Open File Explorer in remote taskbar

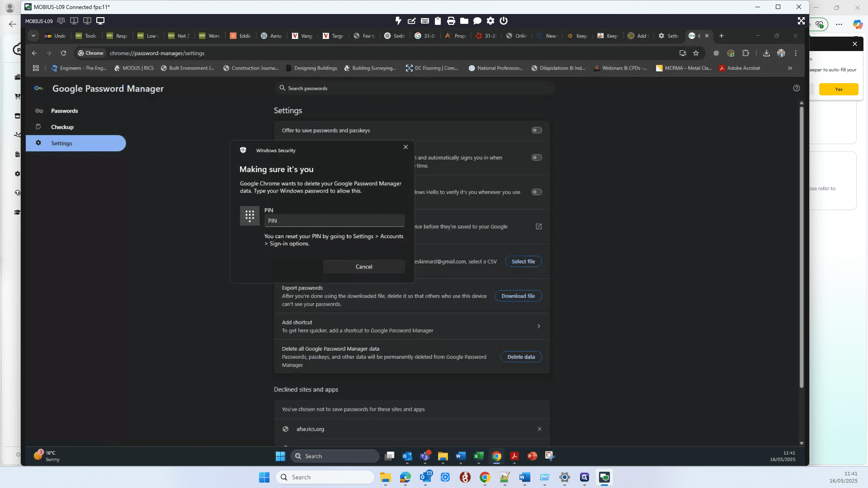point(443,456)
